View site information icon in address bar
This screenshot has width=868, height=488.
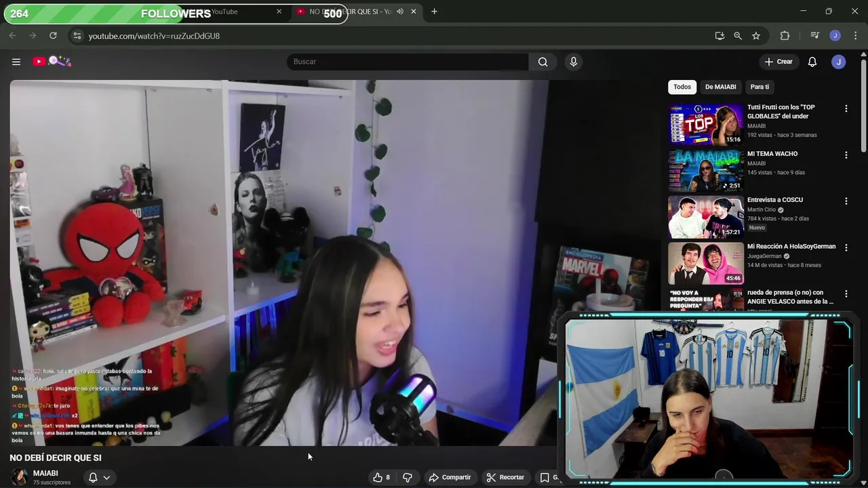tap(77, 36)
